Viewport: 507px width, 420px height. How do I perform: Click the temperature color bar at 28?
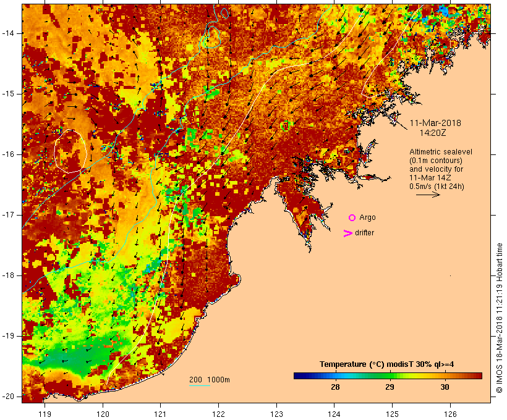pos(335,376)
